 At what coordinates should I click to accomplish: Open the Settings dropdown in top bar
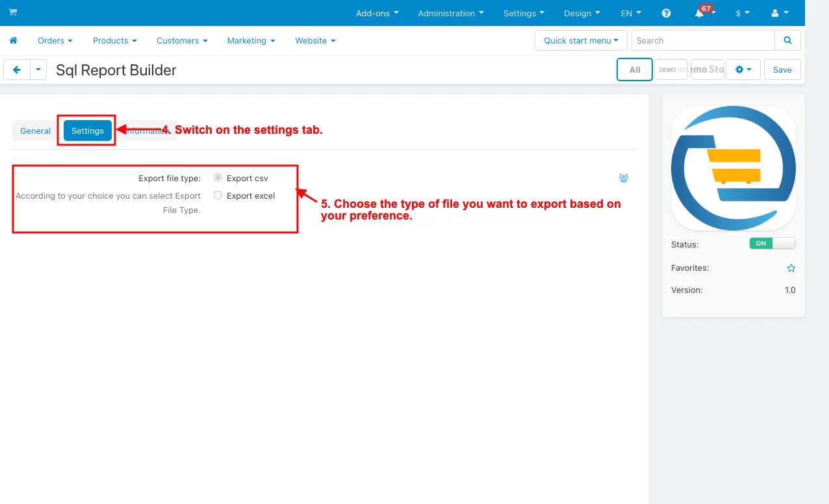point(524,13)
